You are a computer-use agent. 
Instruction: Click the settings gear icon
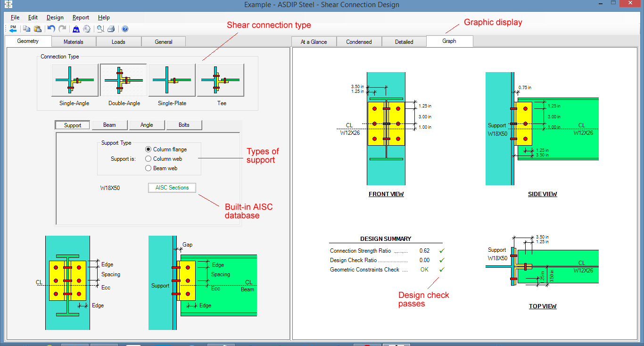tap(86, 28)
